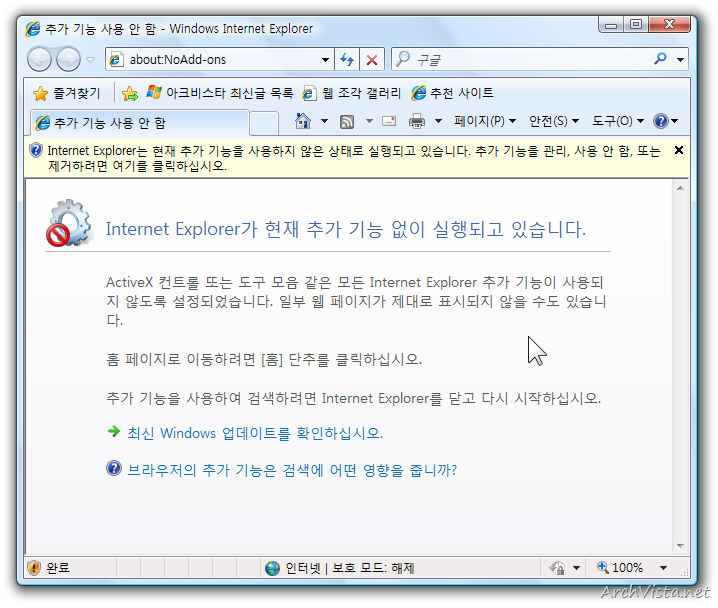Click the status bar shield icon
This screenshot has height=608, width=718.
[x=33, y=568]
